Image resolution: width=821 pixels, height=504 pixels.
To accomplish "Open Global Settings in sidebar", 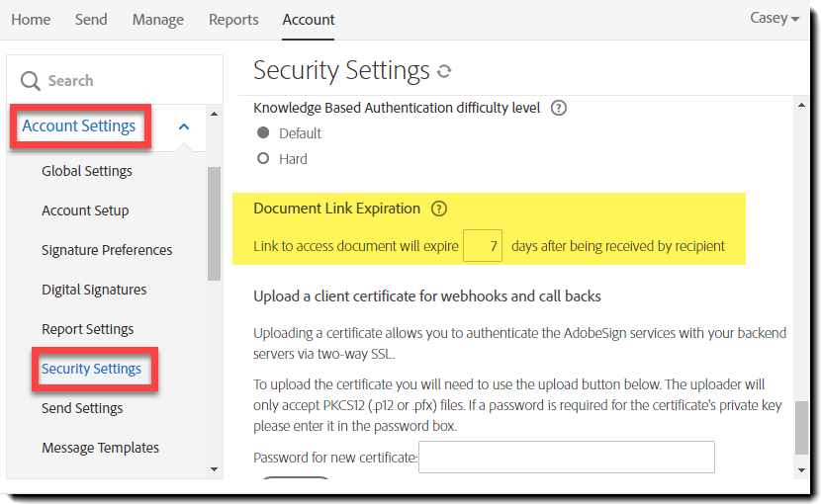I will 87,171.
